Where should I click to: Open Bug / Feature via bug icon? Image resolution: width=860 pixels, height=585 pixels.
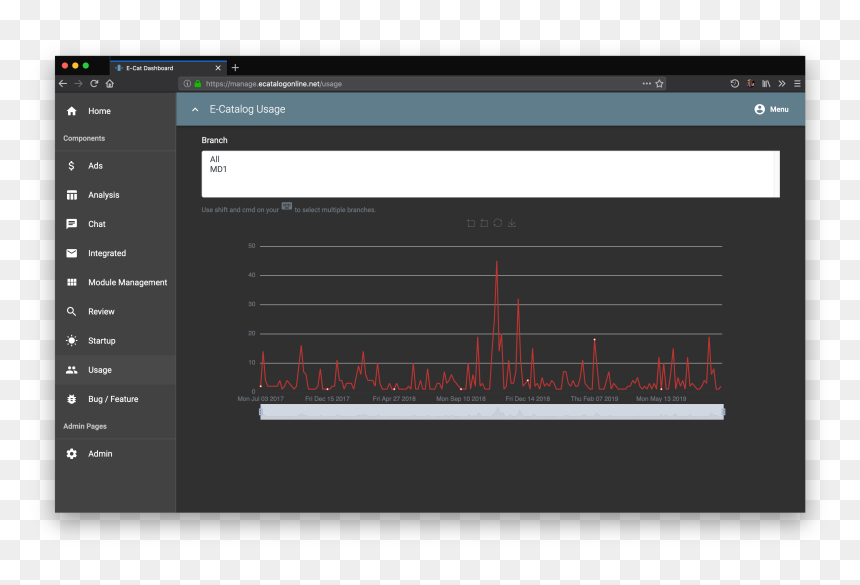72,399
